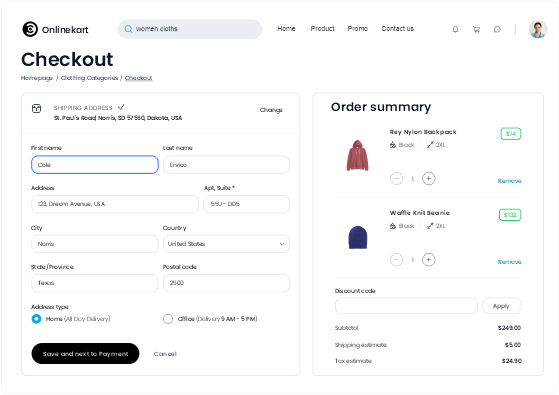This screenshot has width=559, height=395.
Task: Click the $132 price tag
Action: click(x=510, y=215)
